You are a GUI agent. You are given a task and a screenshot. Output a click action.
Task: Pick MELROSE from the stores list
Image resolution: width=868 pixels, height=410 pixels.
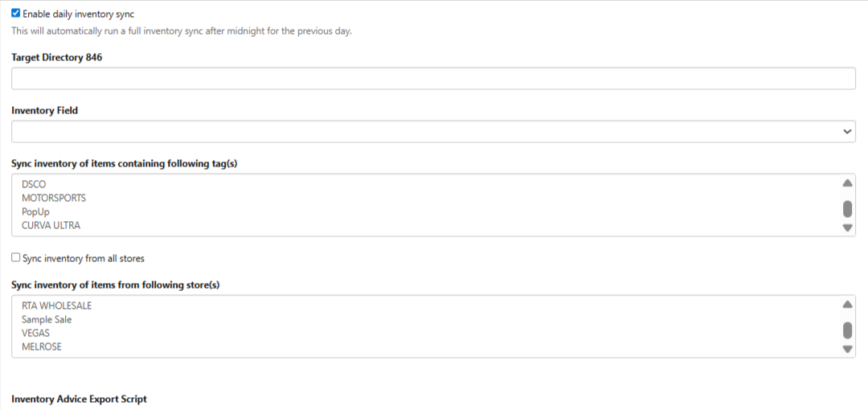(x=42, y=346)
